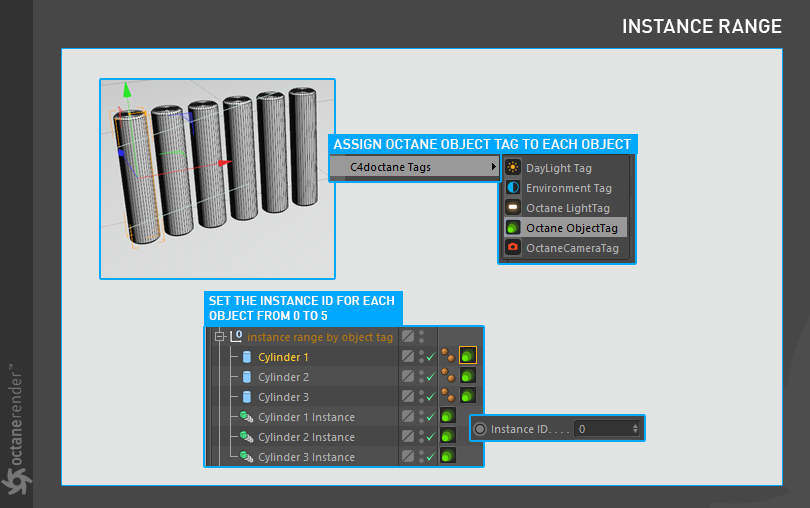This screenshot has height=508, width=810.
Task: Open the C4doctane Tags menu entry
Action: tap(415, 167)
